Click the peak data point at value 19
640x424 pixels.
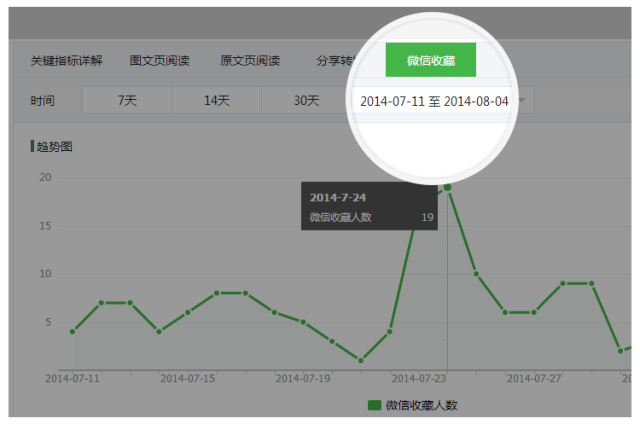(447, 187)
